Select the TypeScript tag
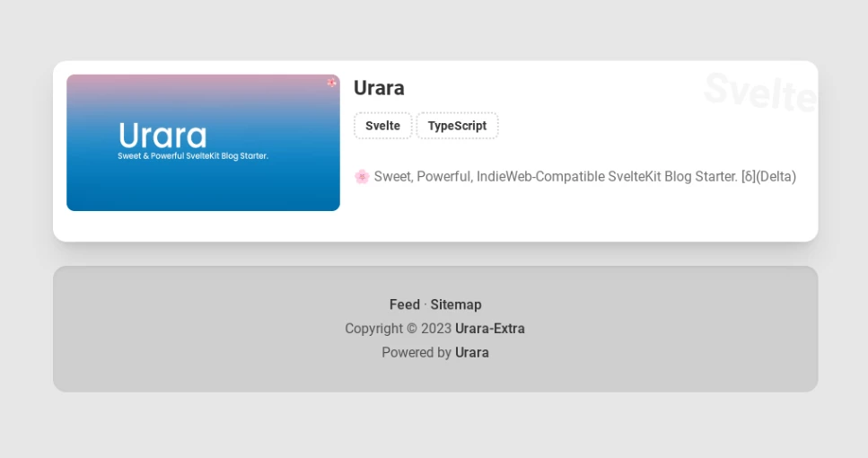The image size is (868, 458). click(457, 126)
